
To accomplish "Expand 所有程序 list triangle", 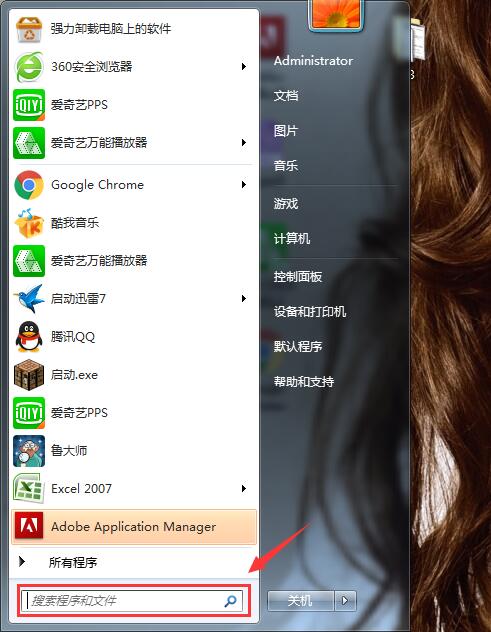I will point(22,561).
